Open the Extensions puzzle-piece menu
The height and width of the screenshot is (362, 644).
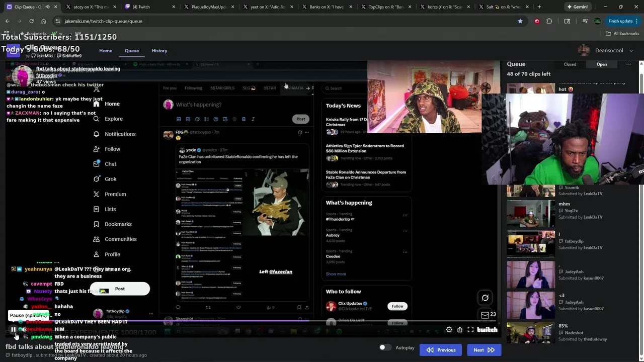549,21
